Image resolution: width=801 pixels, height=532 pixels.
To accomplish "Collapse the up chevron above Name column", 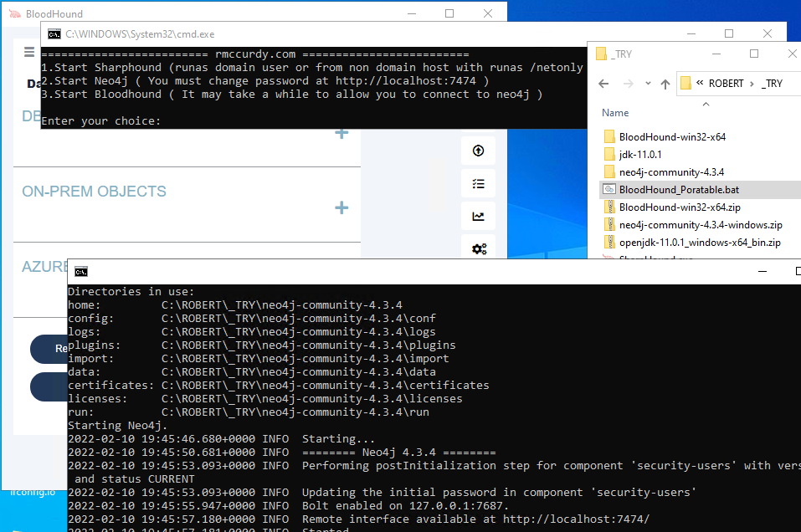I will click(706, 105).
